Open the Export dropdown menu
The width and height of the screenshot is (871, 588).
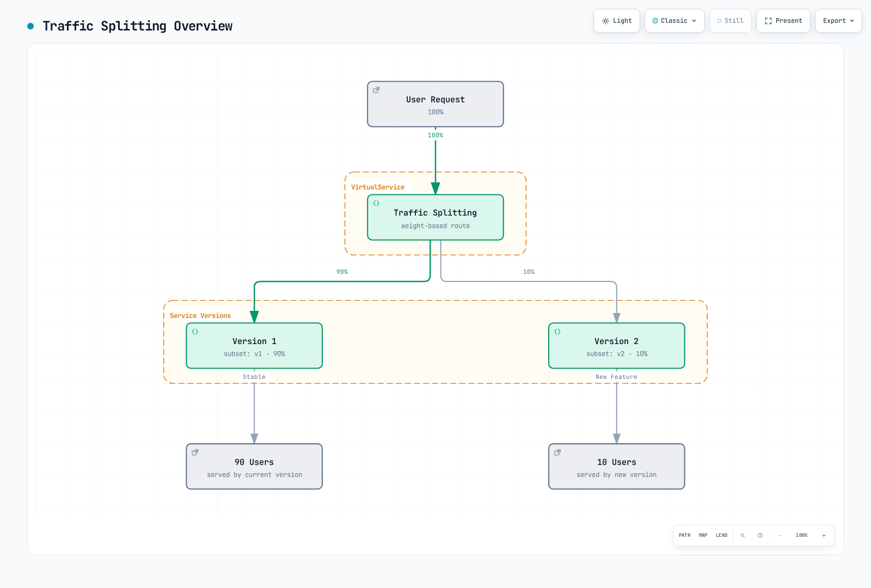(838, 21)
